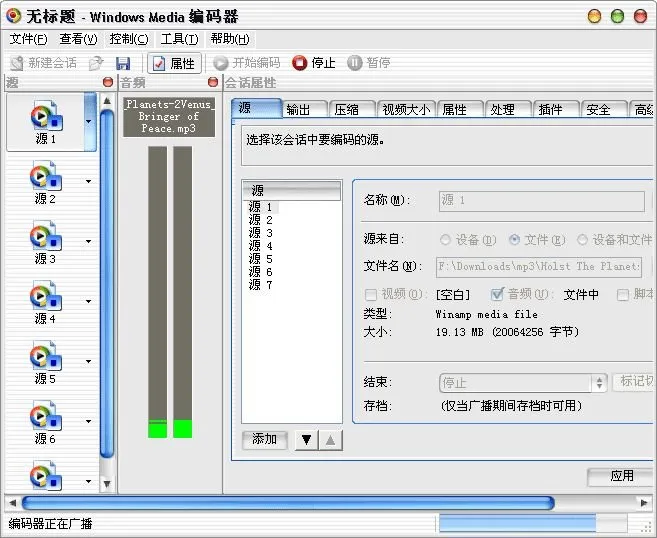The image size is (657, 538).
Task: Click source panel vertical blue scrollbar thumb
Action: pos(107,283)
